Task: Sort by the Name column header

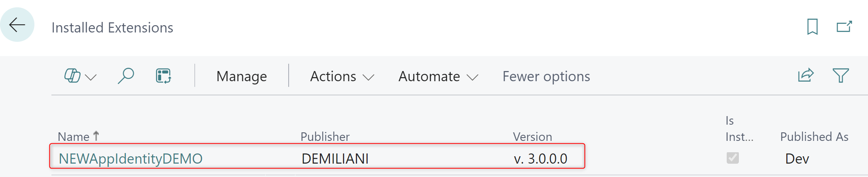Action: pos(74,137)
